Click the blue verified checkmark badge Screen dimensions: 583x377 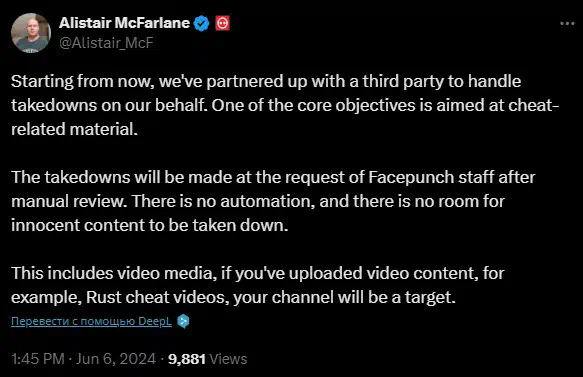[x=202, y=23]
